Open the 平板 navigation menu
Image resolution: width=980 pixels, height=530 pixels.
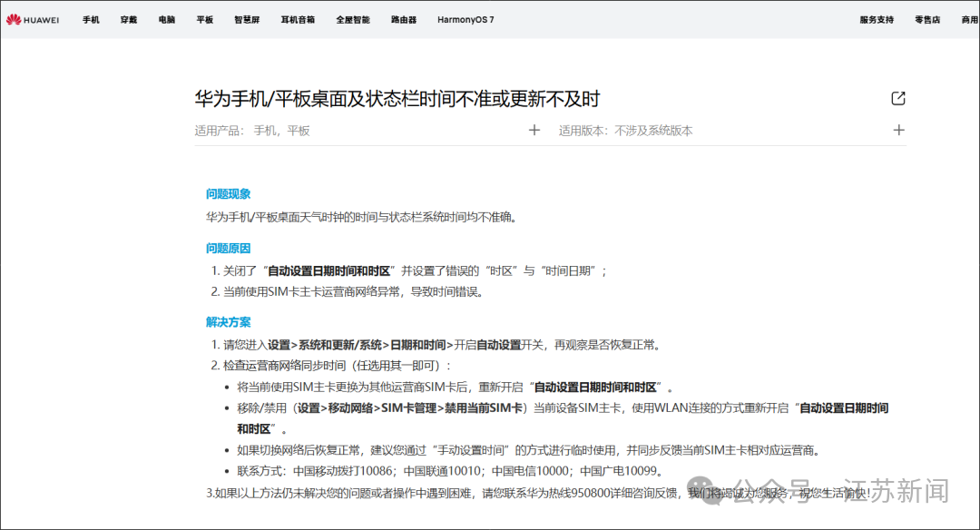205,19
